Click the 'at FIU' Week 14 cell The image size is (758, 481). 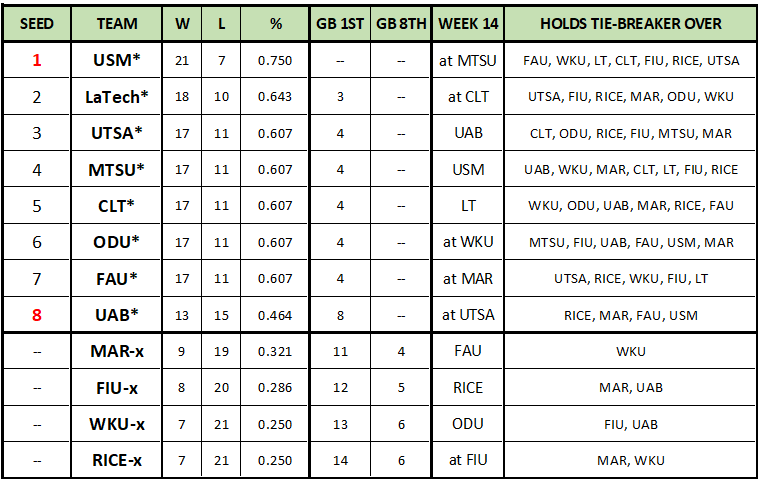(x=467, y=460)
